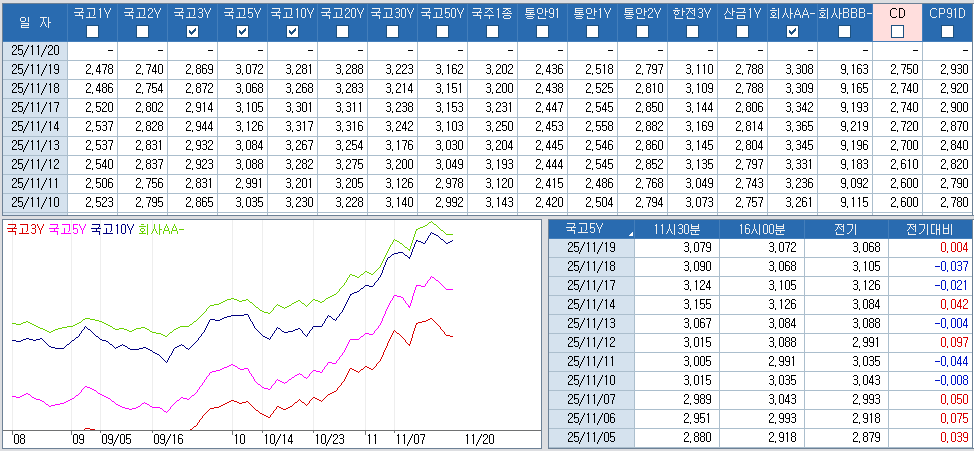974x451 pixels.
Task: Toggle the CP91D checkbox on
Action: pos(947,32)
